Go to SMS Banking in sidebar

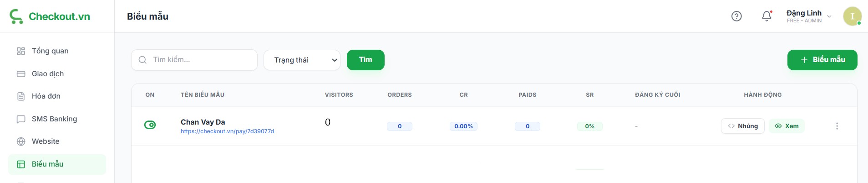coord(54,119)
